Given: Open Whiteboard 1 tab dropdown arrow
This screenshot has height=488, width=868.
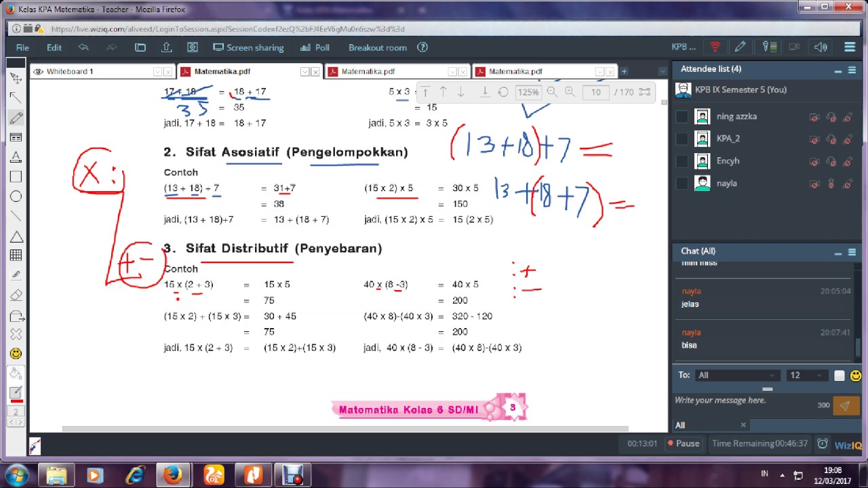Looking at the screenshot, I should [157, 72].
